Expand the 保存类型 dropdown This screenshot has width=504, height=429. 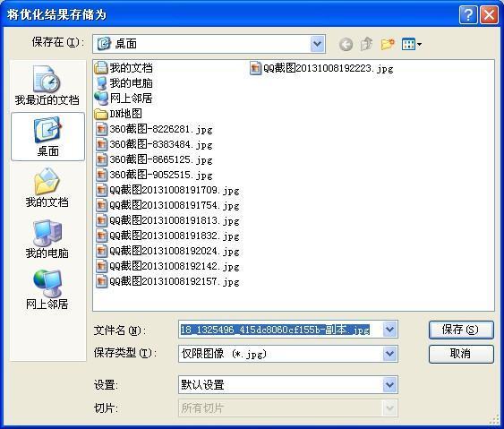[x=389, y=354]
